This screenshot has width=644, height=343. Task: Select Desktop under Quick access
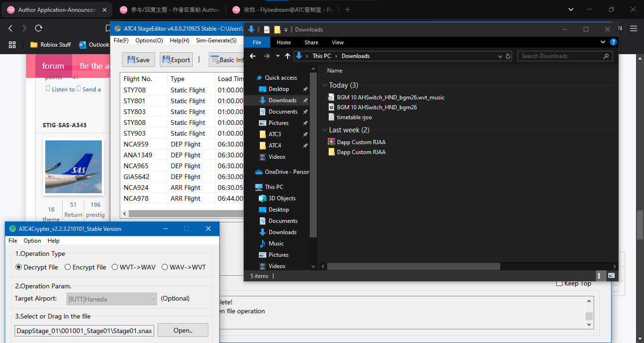[x=279, y=89]
